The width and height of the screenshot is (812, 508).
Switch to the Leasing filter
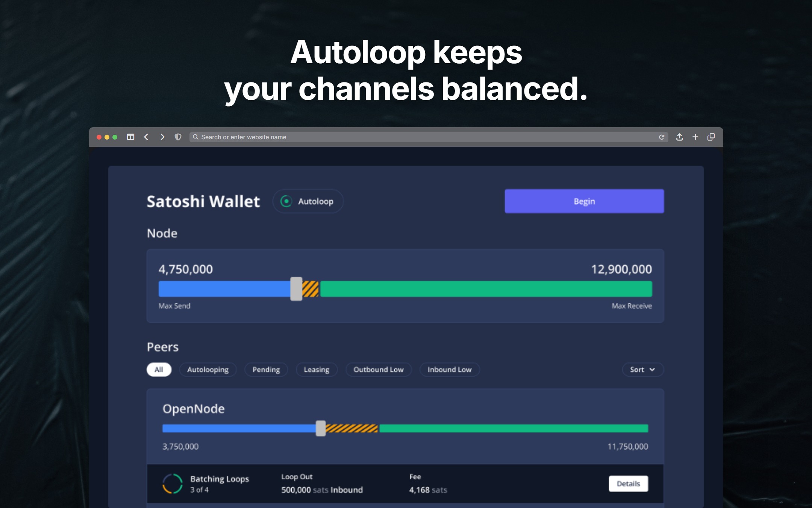[317, 370]
